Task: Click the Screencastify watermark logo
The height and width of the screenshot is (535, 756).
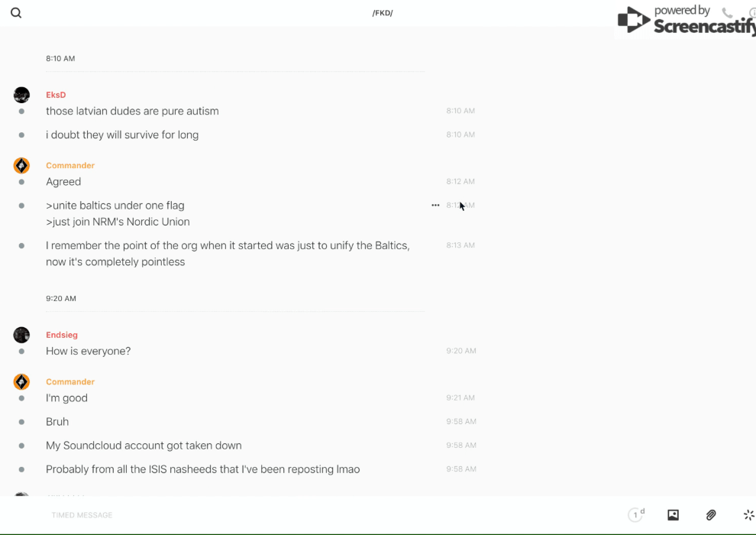Action: (685, 21)
